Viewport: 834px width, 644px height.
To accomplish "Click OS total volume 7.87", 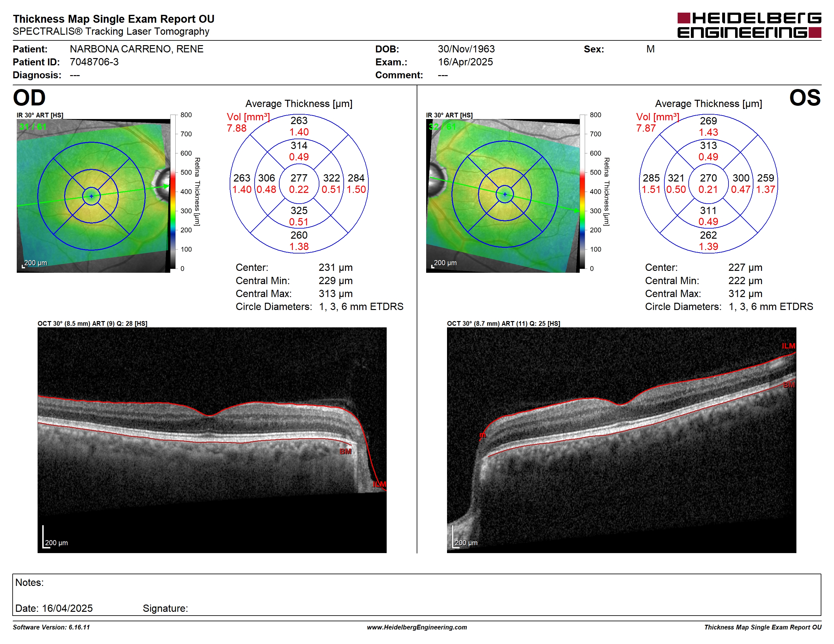I will click(646, 128).
